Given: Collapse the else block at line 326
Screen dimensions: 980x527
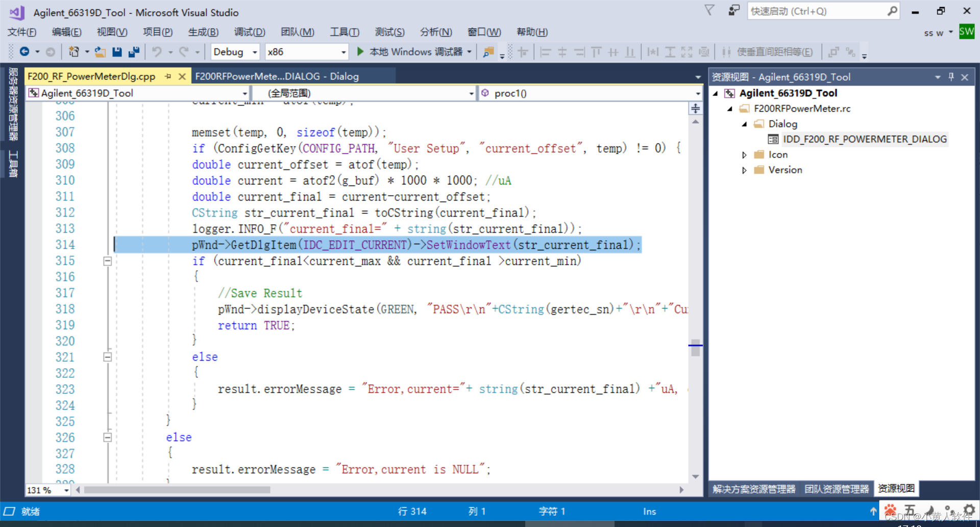Looking at the screenshot, I should click(107, 437).
